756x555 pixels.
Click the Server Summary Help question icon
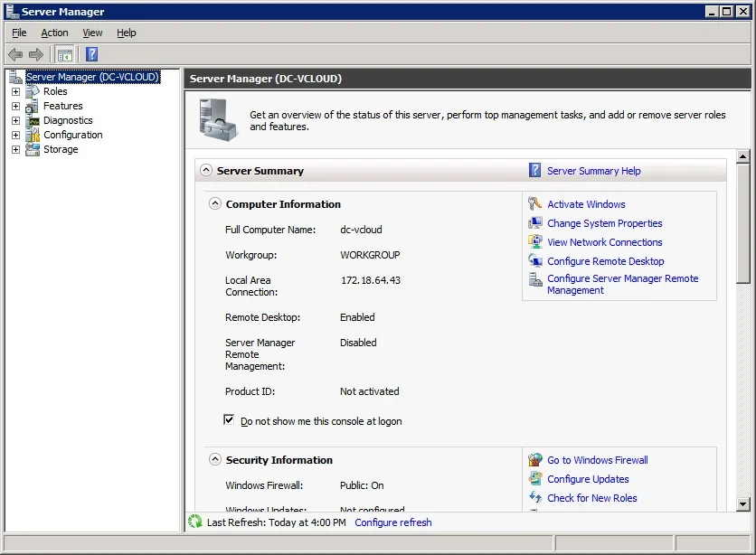pyautogui.click(x=534, y=170)
